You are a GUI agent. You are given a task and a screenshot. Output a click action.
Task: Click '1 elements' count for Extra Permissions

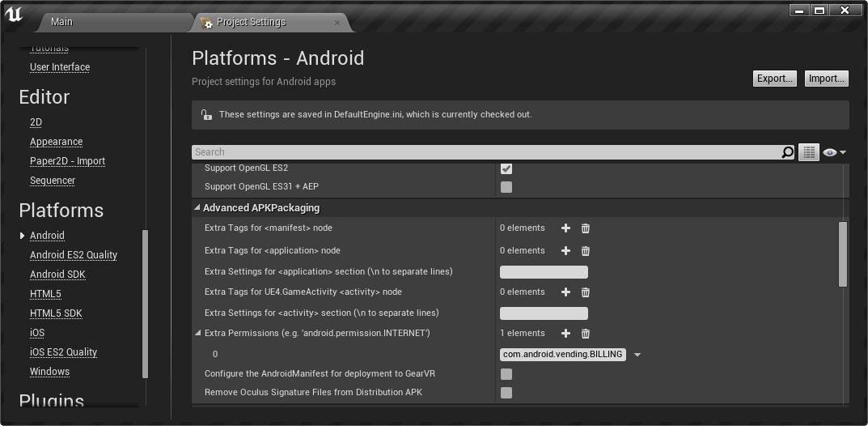[522, 334]
